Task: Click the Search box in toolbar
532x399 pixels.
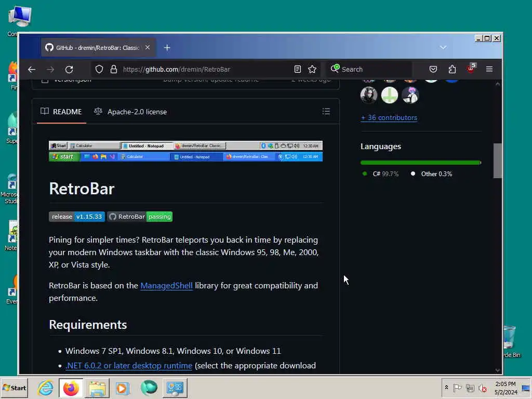Action: (369, 69)
